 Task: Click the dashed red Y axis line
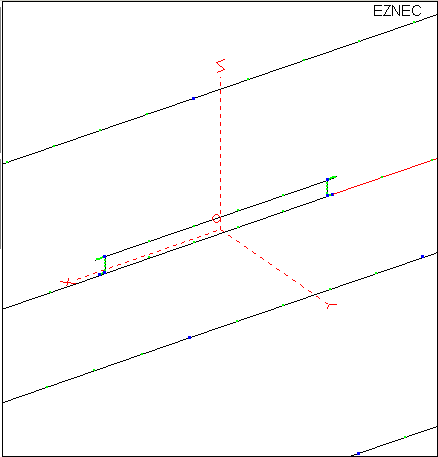[273, 266]
